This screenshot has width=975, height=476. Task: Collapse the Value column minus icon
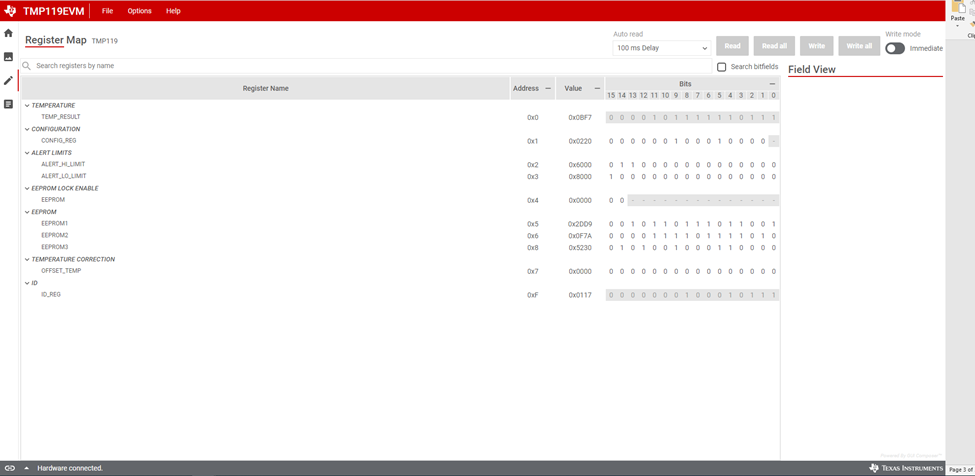597,88
